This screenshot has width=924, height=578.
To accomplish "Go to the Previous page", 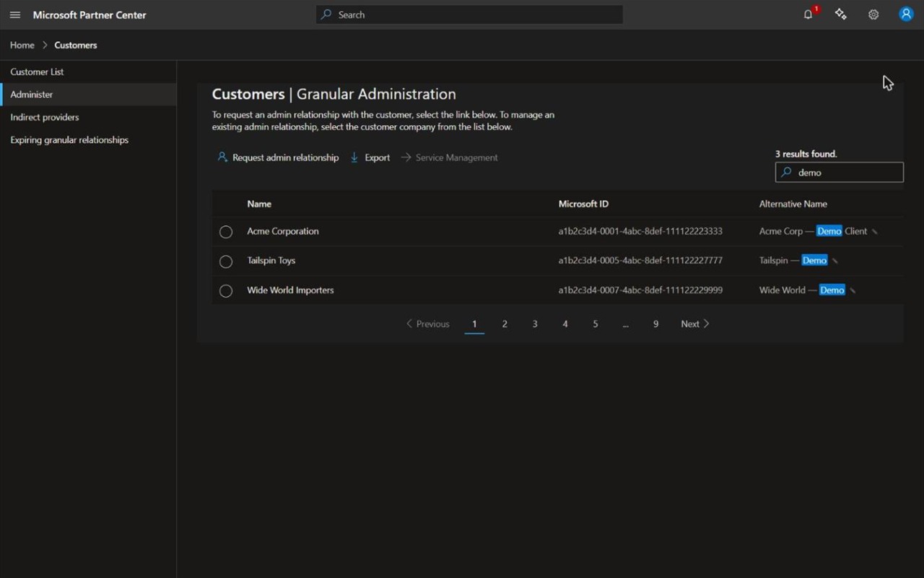I will click(x=427, y=324).
